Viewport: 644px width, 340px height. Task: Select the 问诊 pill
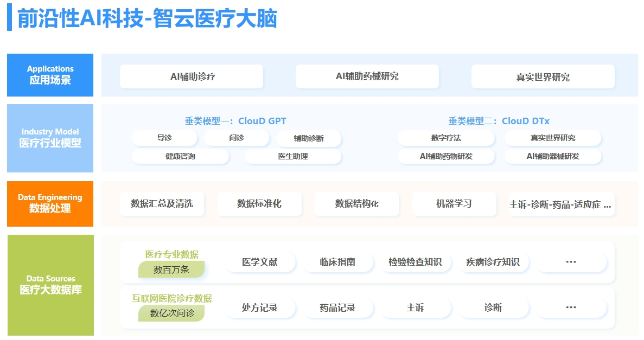point(237,138)
